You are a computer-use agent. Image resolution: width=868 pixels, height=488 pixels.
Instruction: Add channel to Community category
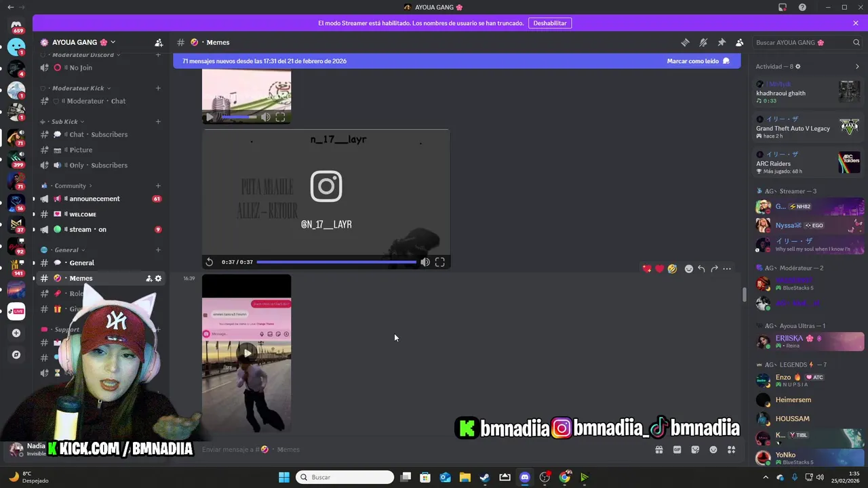point(158,186)
